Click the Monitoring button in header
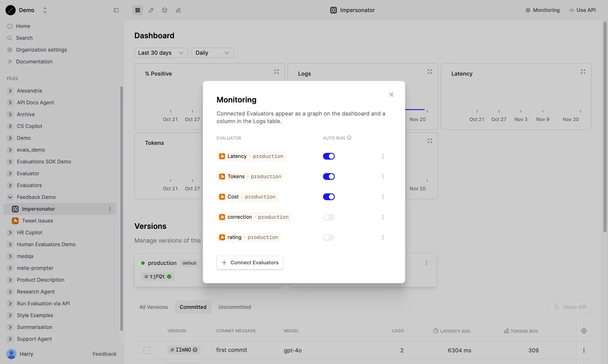 tap(542, 10)
